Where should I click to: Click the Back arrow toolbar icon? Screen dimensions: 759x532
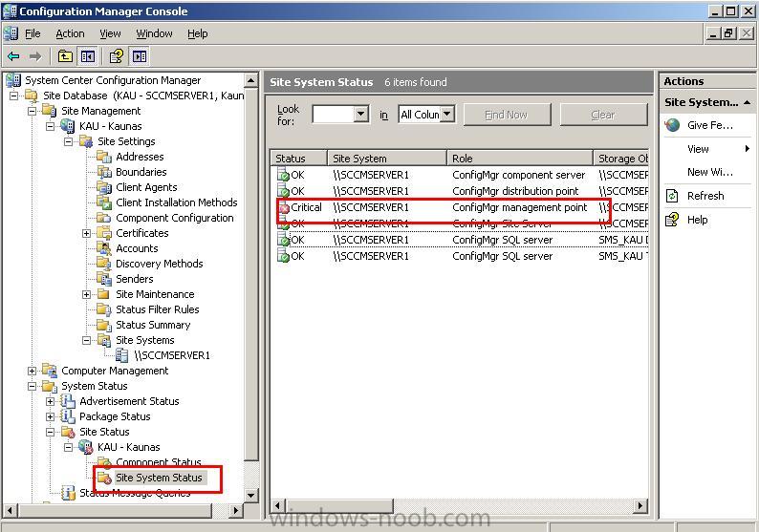(x=13, y=56)
